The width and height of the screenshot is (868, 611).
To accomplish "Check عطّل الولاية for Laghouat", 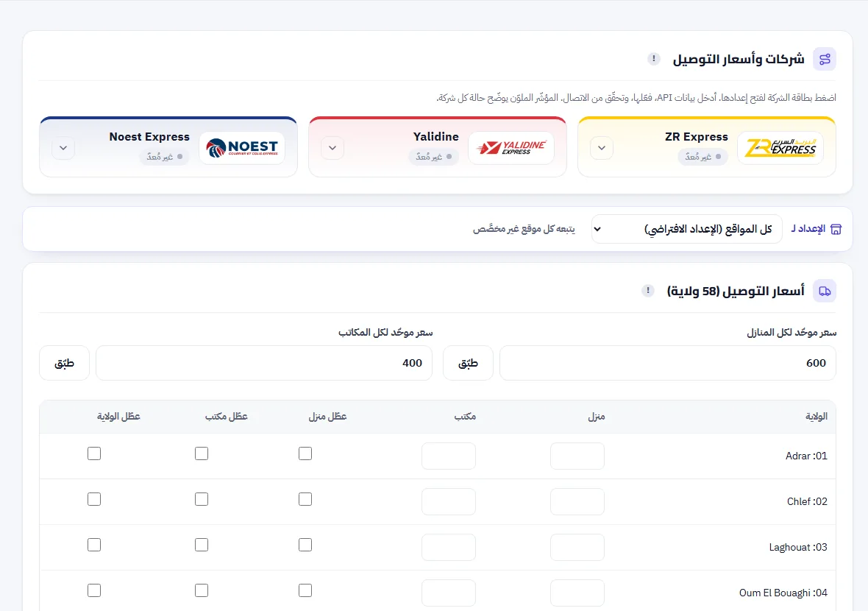I will (94, 545).
